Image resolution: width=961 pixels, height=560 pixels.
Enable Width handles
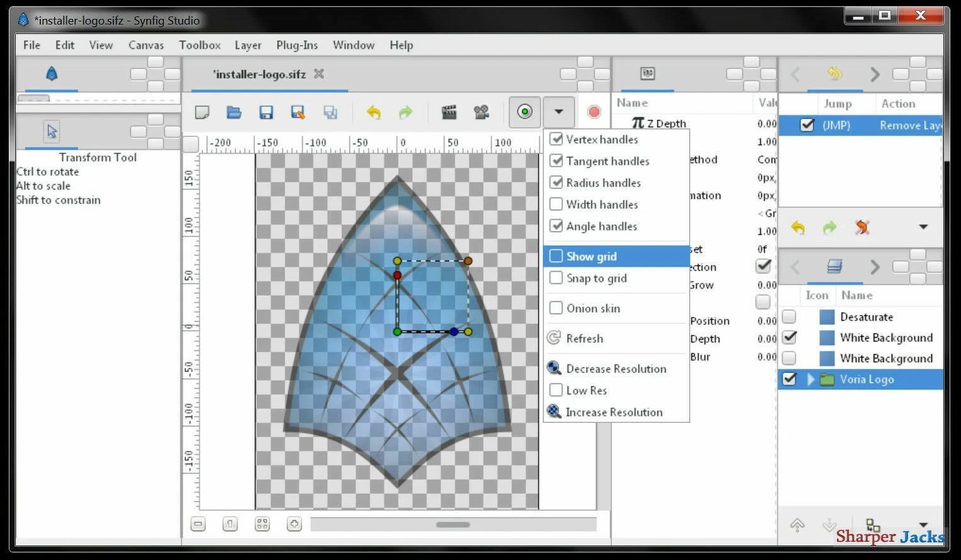pos(556,204)
